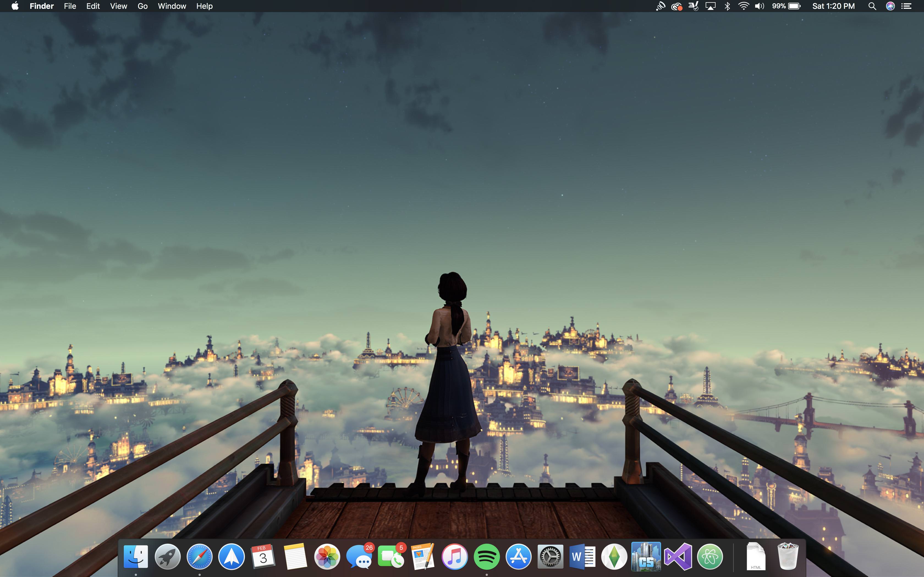Viewport: 924px width, 577px height.
Task: Open the View menu
Action: [118, 6]
